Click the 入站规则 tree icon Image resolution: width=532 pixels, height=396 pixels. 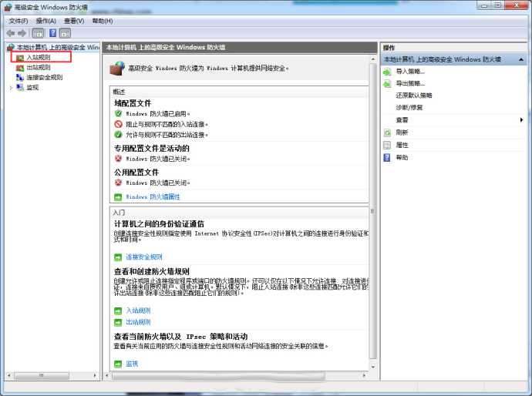click(20, 58)
